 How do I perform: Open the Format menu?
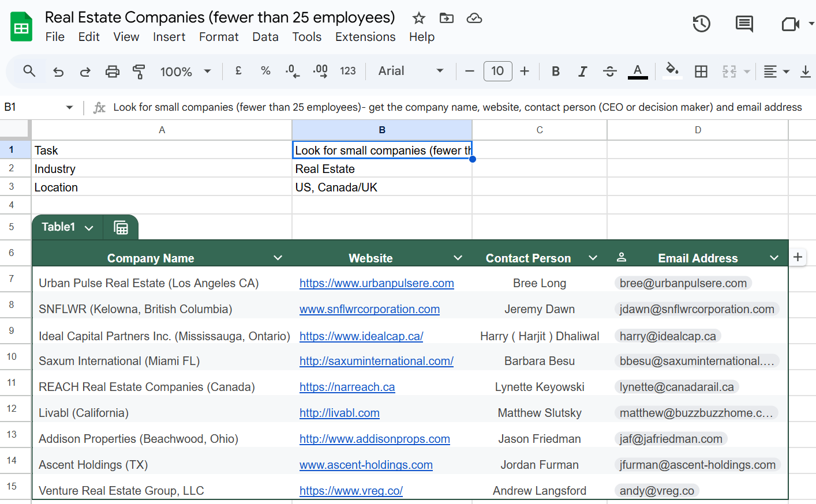pos(219,37)
